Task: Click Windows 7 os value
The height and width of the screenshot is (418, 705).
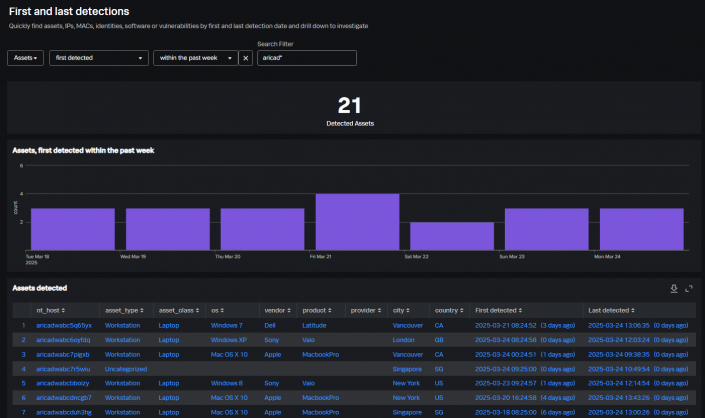Action: (227, 325)
